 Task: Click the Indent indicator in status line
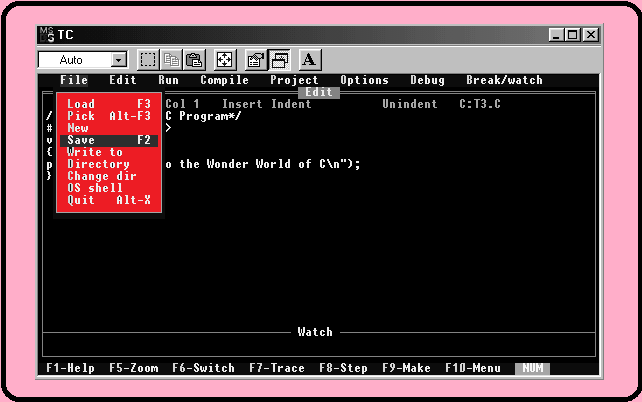click(291, 104)
